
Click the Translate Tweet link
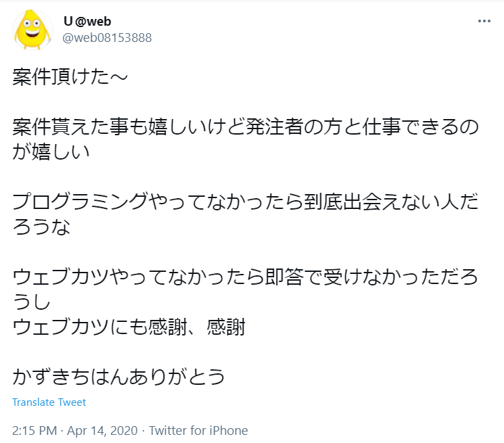point(49,402)
